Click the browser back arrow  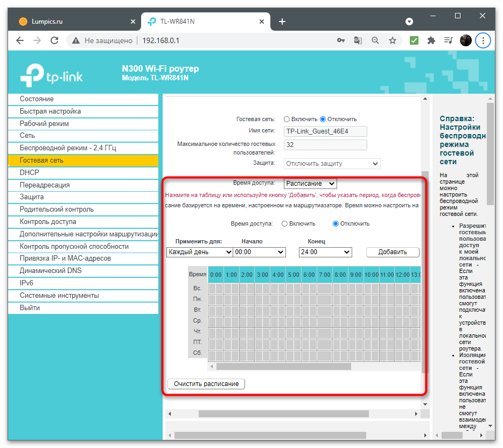tap(20, 40)
